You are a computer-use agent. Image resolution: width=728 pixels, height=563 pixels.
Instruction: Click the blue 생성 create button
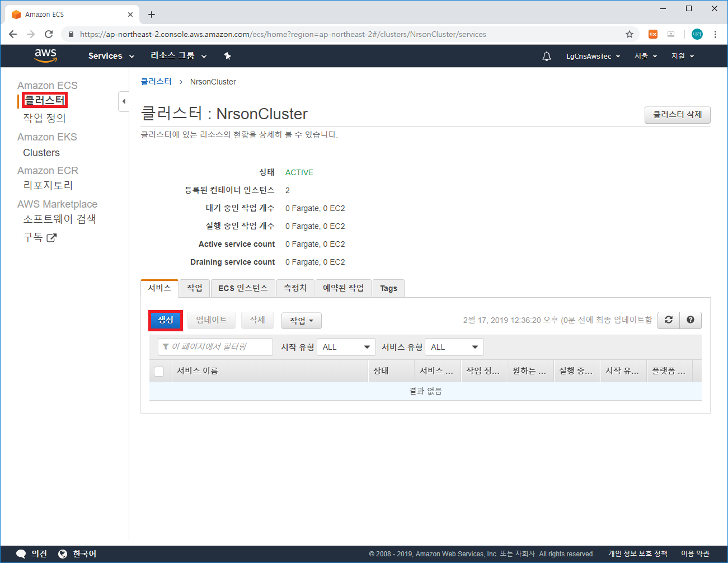166,320
